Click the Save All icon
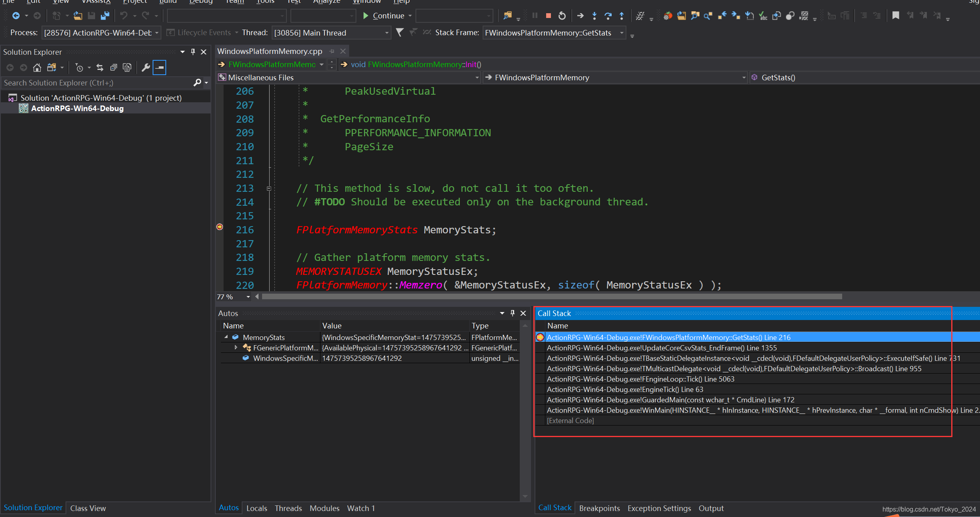980x517 pixels. click(x=105, y=16)
